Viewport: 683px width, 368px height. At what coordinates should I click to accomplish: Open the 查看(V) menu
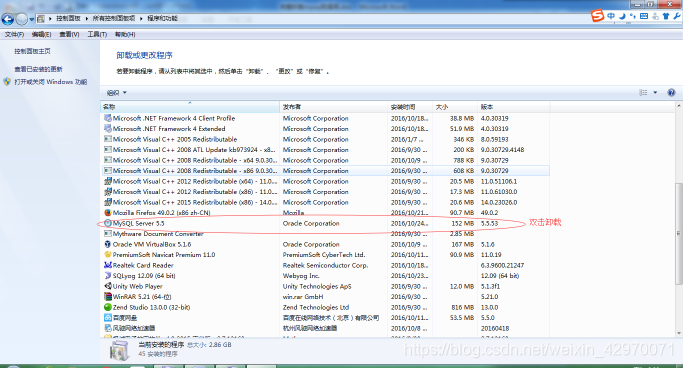click(69, 34)
